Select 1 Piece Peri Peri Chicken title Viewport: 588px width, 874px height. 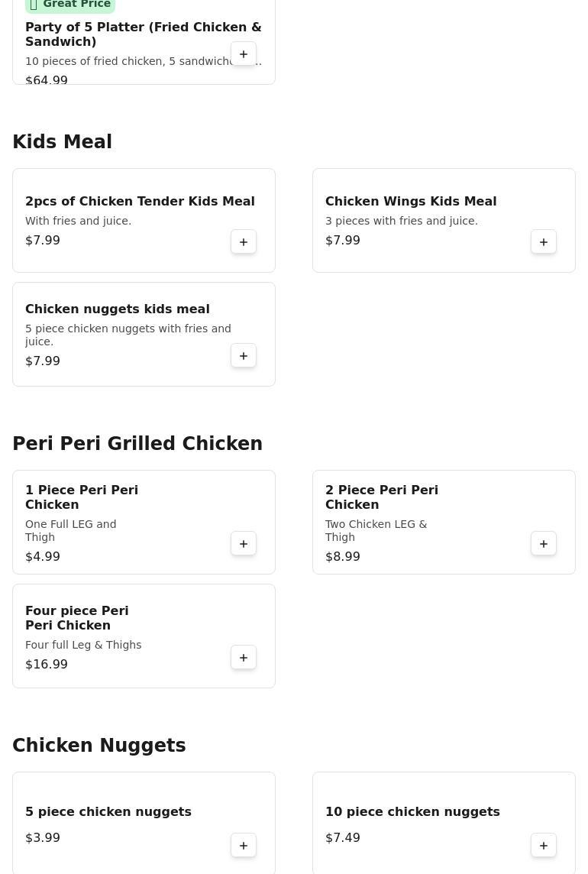(x=82, y=497)
